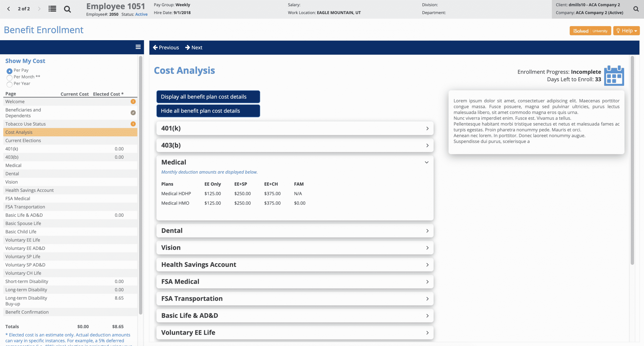The image size is (644, 346).
Task: Open Current Elections page
Action: pos(23,140)
